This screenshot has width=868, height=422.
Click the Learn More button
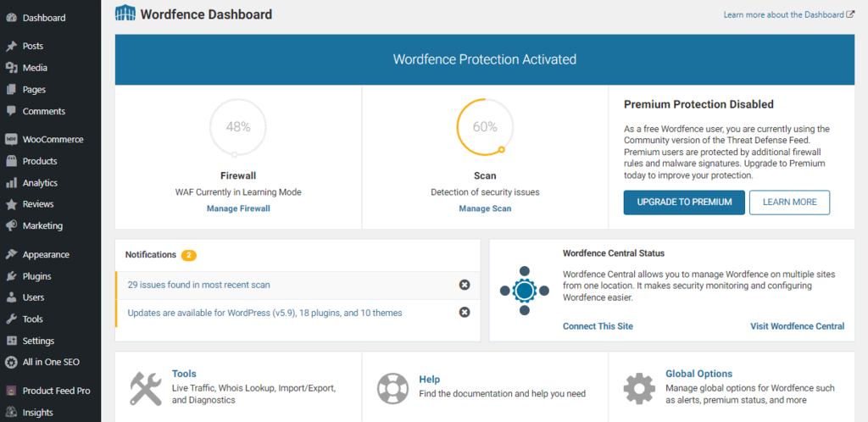789,203
